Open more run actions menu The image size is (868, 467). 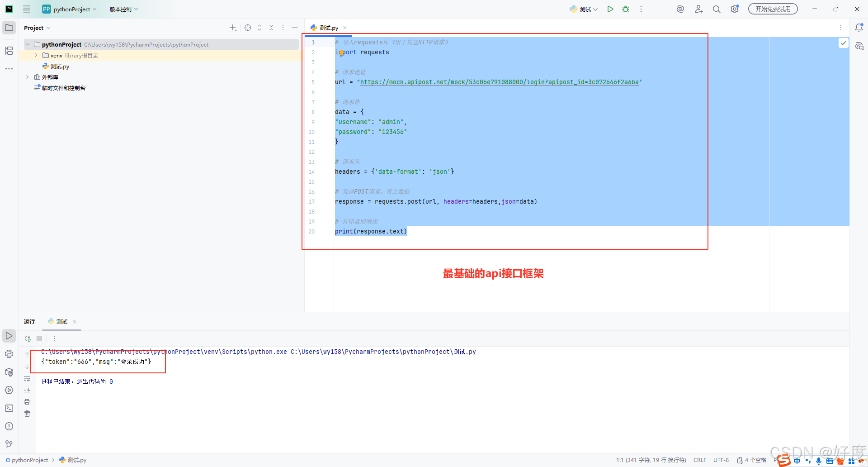(x=641, y=9)
